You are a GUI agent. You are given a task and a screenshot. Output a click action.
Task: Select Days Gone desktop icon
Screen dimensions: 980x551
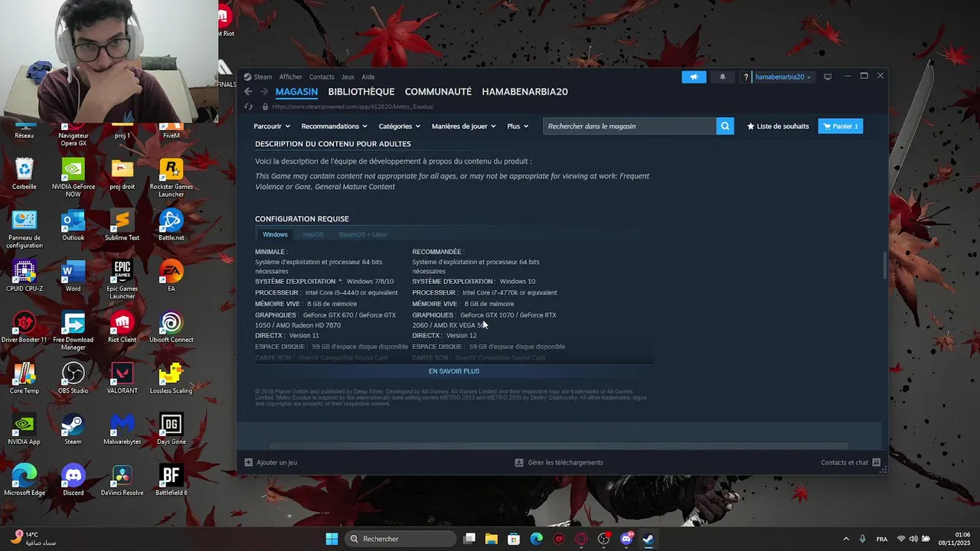pos(171,429)
